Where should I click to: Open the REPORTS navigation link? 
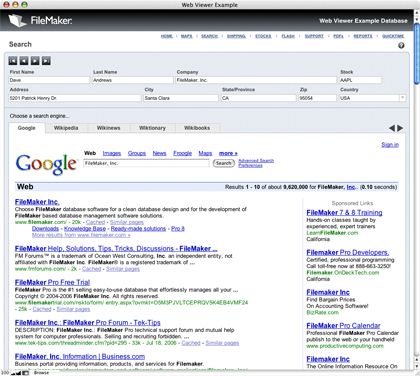pos(363,36)
